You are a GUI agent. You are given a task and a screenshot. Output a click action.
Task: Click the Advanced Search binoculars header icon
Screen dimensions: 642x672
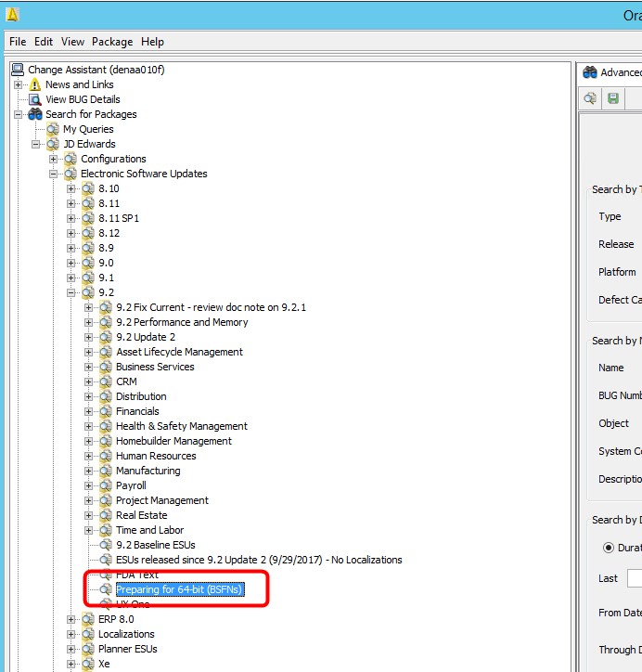[x=590, y=72]
